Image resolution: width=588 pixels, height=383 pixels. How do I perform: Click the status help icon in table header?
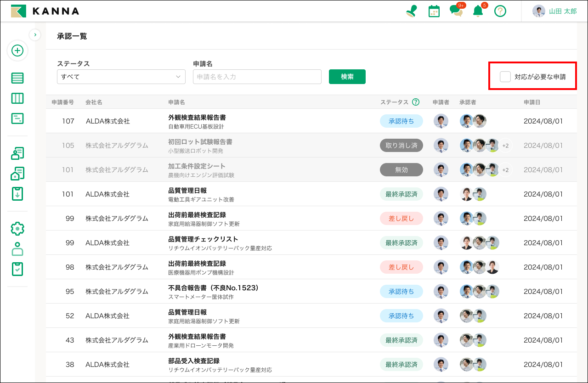(x=416, y=102)
